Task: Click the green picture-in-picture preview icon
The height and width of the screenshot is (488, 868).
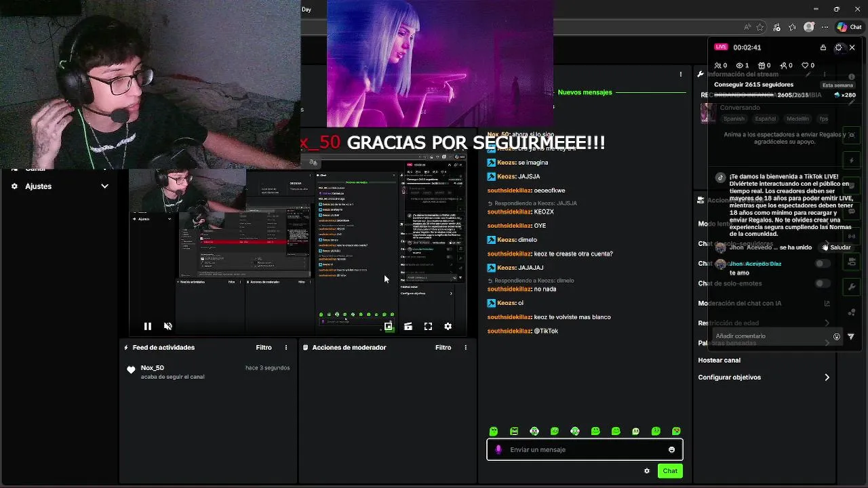Action: pos(388,326)
